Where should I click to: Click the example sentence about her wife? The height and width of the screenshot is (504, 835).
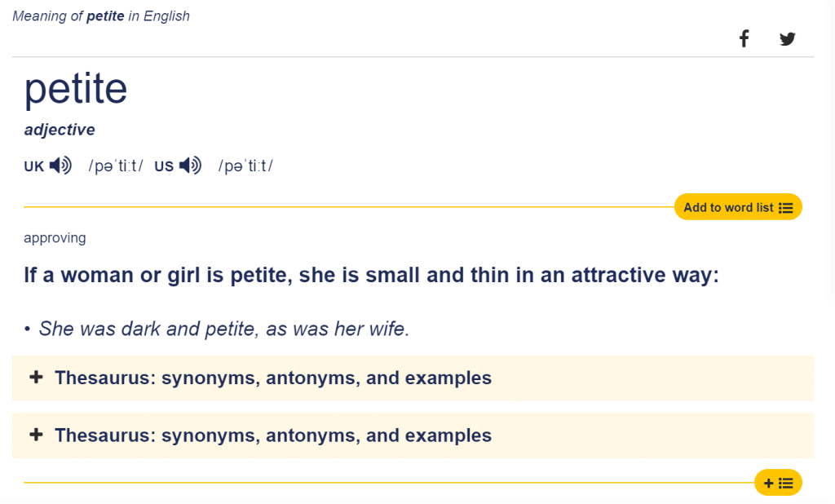click(223, 329)
